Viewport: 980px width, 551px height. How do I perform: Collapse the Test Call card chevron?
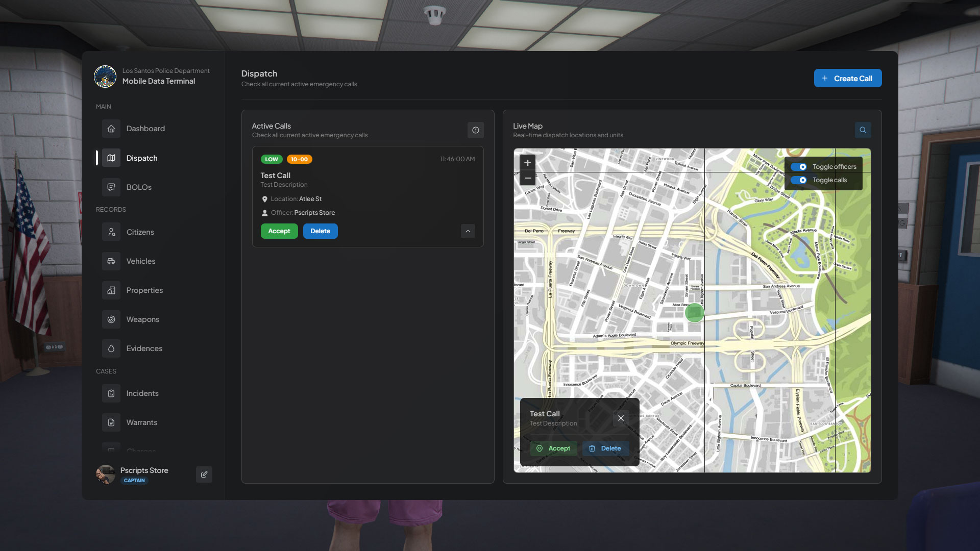[x=468, y=231]
